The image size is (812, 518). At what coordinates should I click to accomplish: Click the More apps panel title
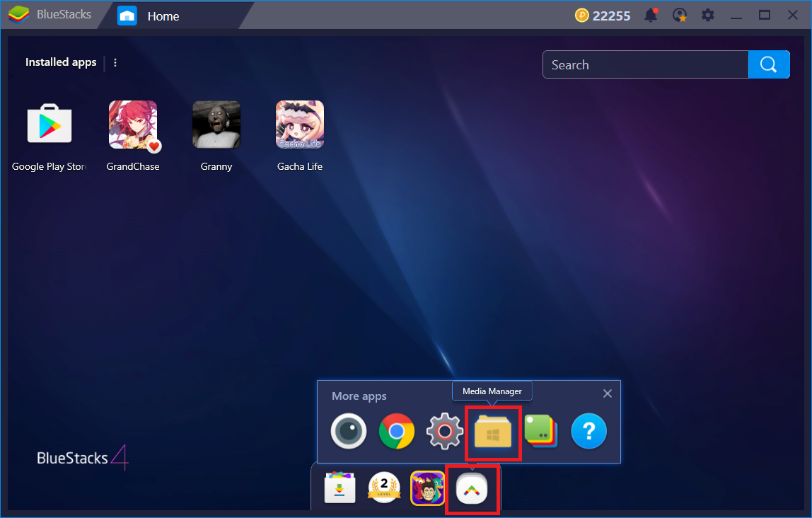click(x=359, y=396)
